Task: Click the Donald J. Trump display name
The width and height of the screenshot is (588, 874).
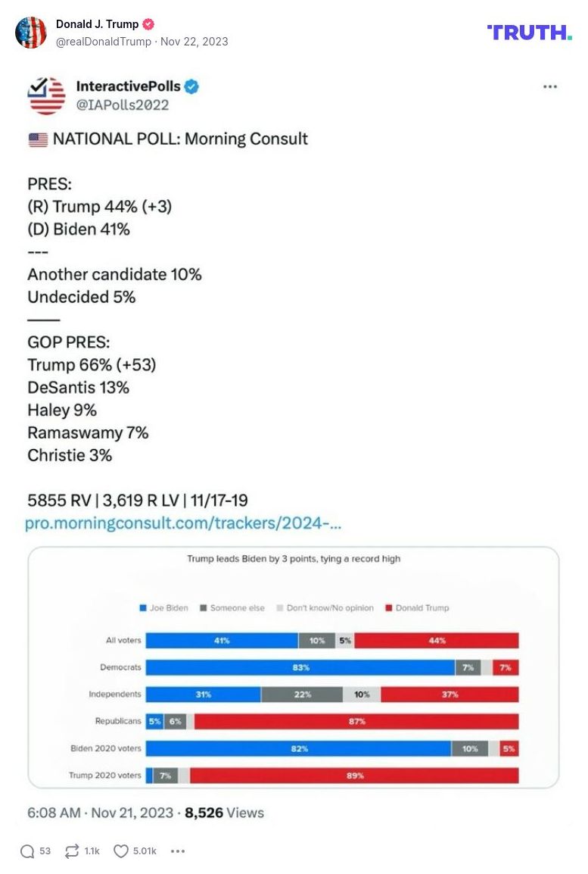Action: point(97,24)
